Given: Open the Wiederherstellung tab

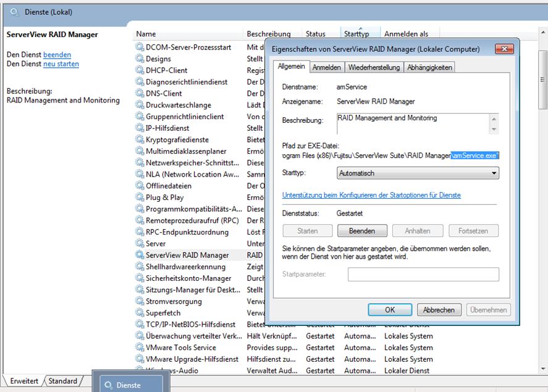Looking at the screenshot, I should 374,67.
